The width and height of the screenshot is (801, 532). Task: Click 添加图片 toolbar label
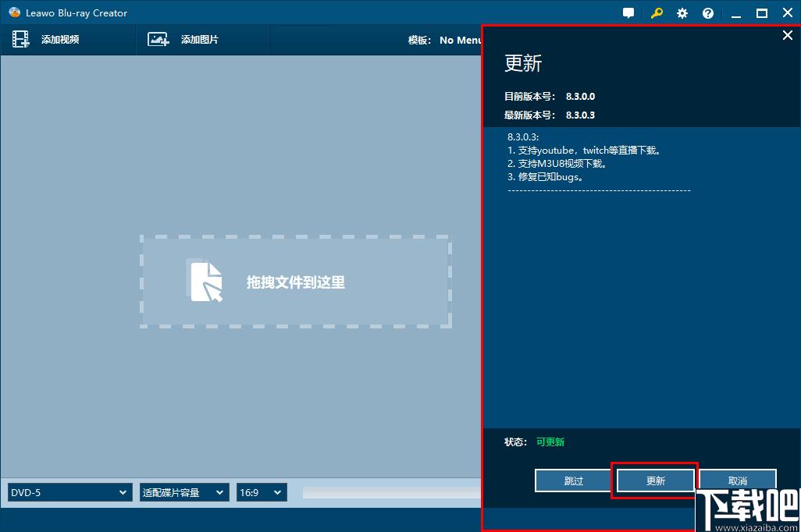click(x=199, y=39)
